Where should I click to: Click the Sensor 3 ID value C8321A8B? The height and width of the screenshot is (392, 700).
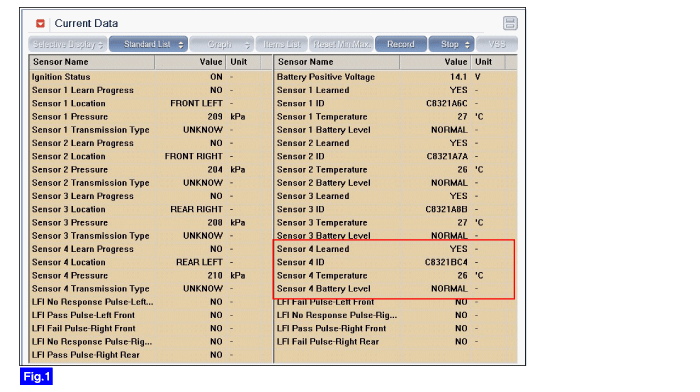coord(446,209)
